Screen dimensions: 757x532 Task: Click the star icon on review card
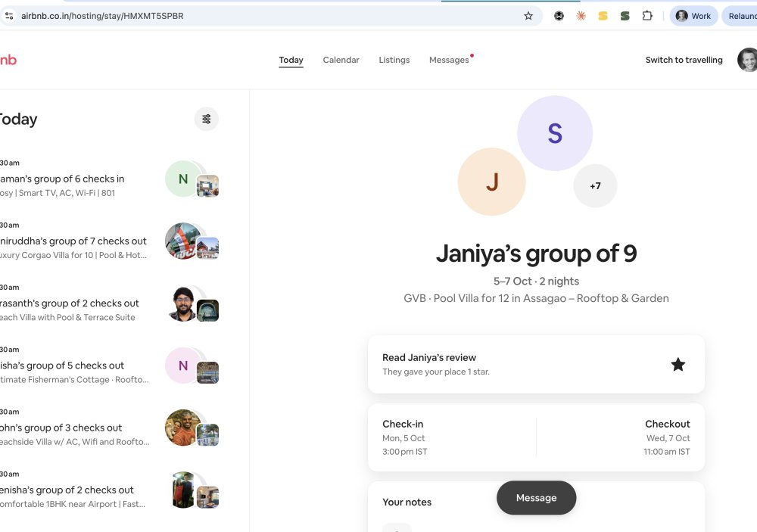coord(678,365)
